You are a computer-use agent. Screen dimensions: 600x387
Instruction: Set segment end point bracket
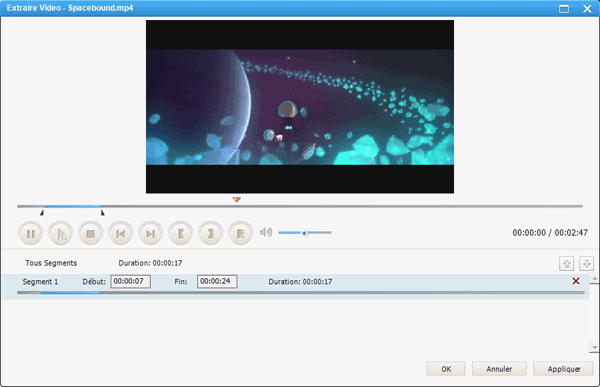(210, 234)
